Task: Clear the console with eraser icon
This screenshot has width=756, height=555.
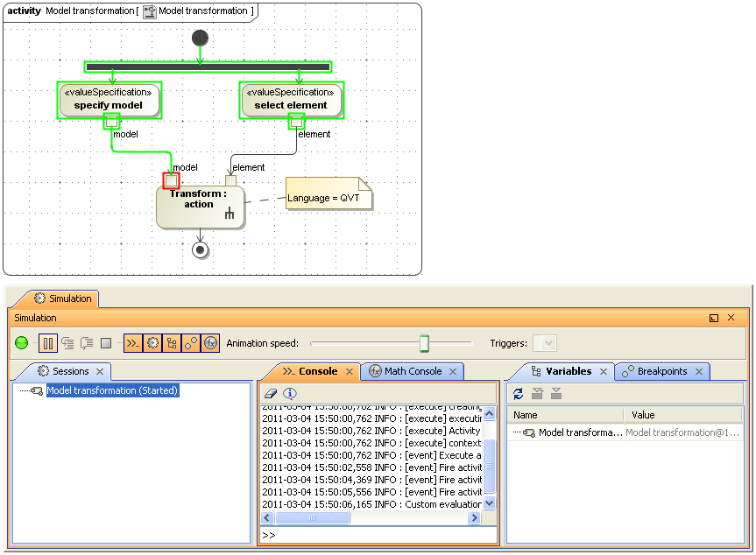Action: (x=271, y=394)
